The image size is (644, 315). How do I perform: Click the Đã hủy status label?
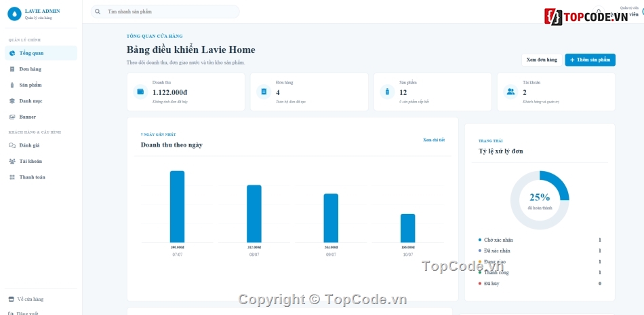(491, 283)
